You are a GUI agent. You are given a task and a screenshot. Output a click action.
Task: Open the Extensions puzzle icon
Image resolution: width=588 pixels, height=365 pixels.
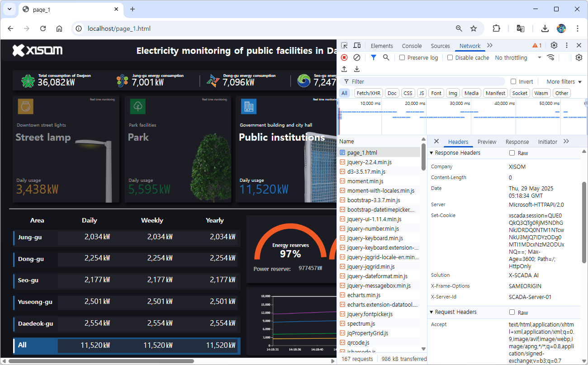point(496,28)
